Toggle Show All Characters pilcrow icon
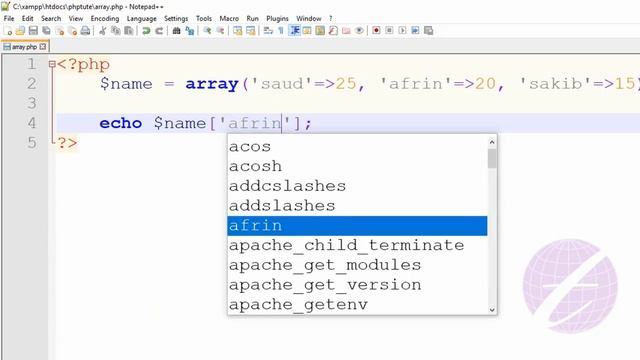Viewport: 640px width, 360px height. 281,31
